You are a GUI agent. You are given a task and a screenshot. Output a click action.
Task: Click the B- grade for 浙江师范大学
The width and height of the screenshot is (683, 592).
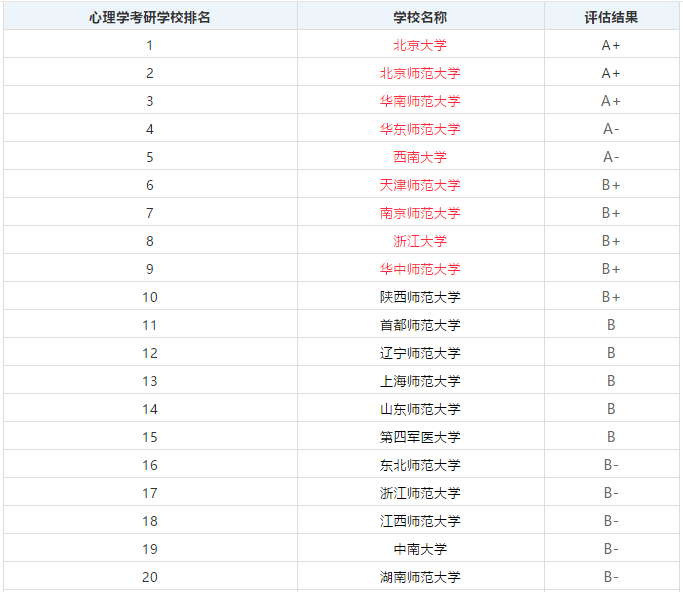[x=611, y=493]
